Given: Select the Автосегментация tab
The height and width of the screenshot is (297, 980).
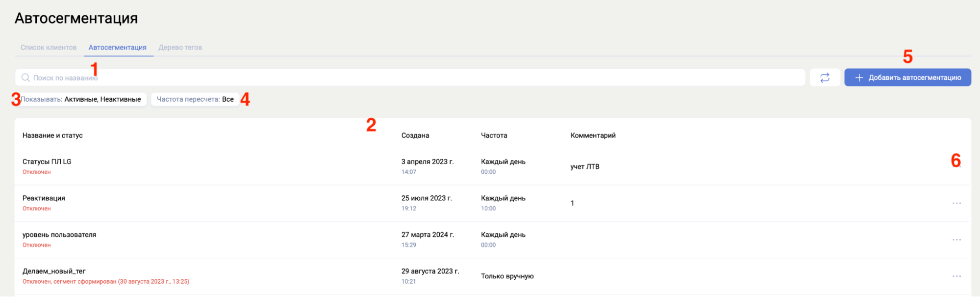Looking at the screenshot, I should pos(118,48).
